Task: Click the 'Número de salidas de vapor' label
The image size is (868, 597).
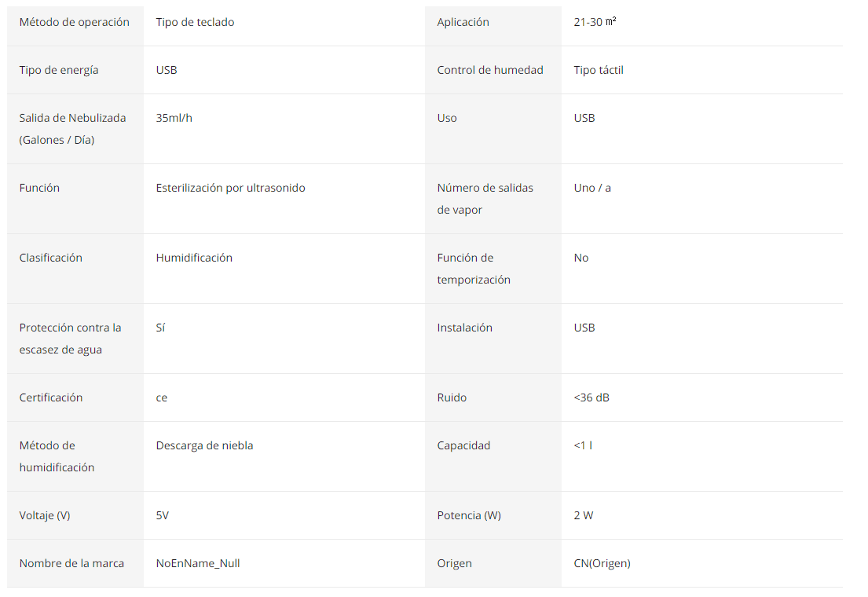Action: [485, 199]
